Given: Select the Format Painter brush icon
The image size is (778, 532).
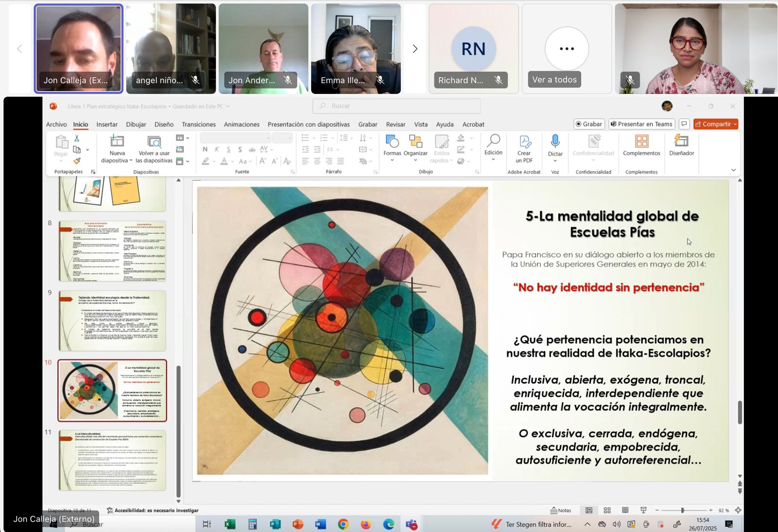Looking at the screenshot, I should click(x=77, y=161).
